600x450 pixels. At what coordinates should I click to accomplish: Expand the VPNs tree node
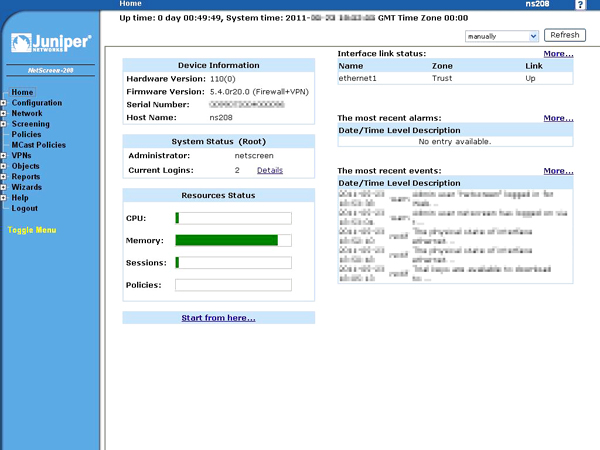tap(3, 156)
